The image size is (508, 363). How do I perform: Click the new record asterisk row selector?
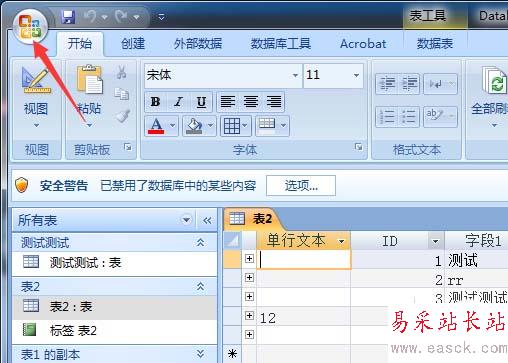(x=233, y=354)
